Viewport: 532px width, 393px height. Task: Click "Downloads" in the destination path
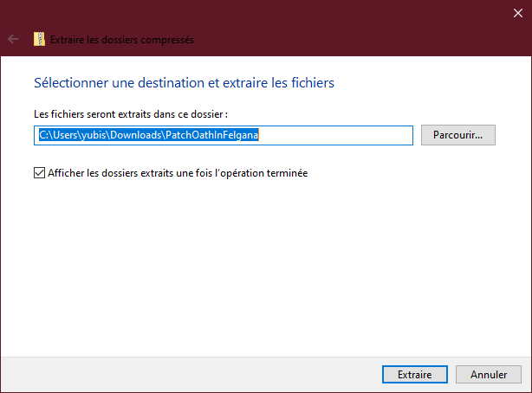click(x=139, y=135)
